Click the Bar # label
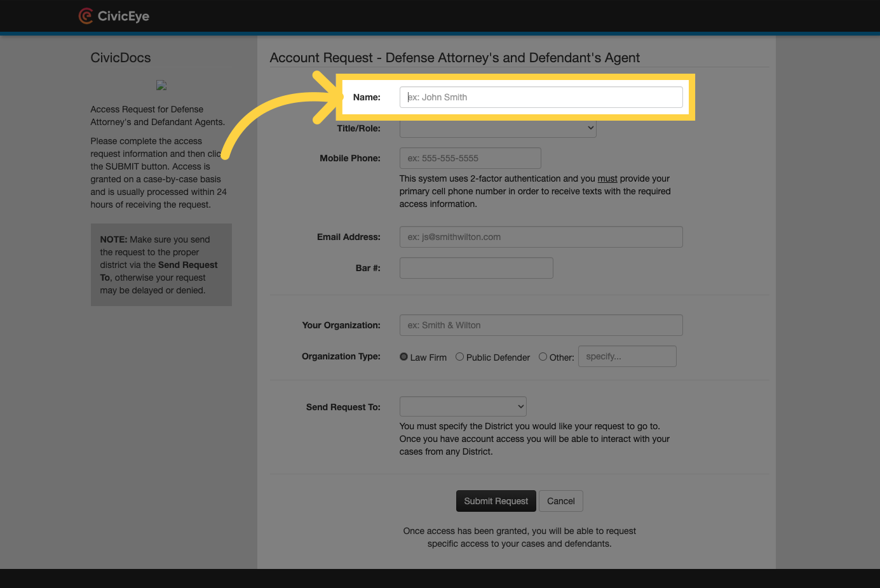Image resolution: width=880 pixels, height=588 pixels. tap(368, 268)
